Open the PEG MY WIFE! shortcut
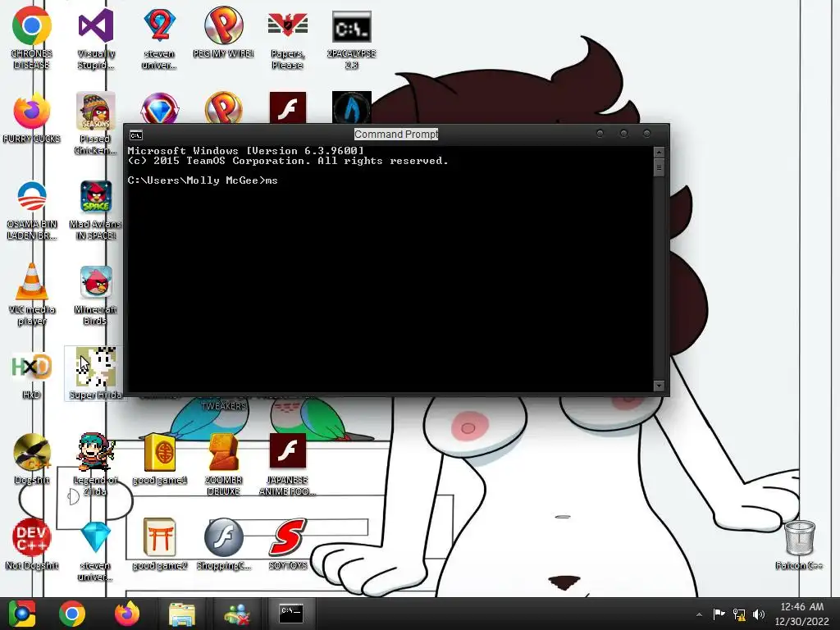 223,32
